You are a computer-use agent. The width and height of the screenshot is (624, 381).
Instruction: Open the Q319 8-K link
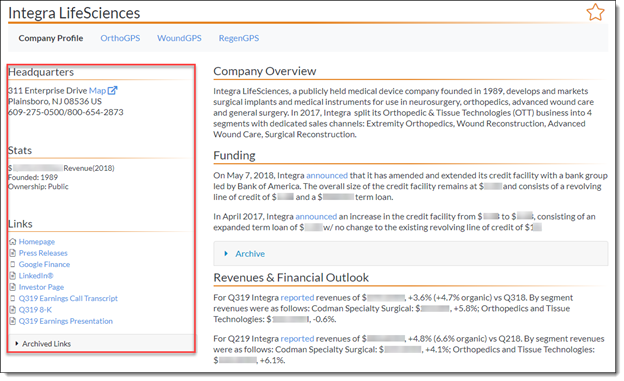point(35,310)
